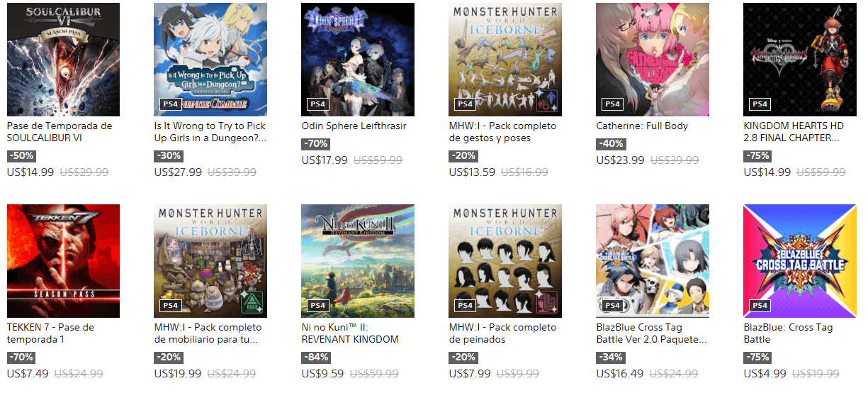This screenshot has width=868, height=393.
Task: Click PS4 badge on Kingdom Hearts HD 2.8 cover
Action: [x=759, y=104]
